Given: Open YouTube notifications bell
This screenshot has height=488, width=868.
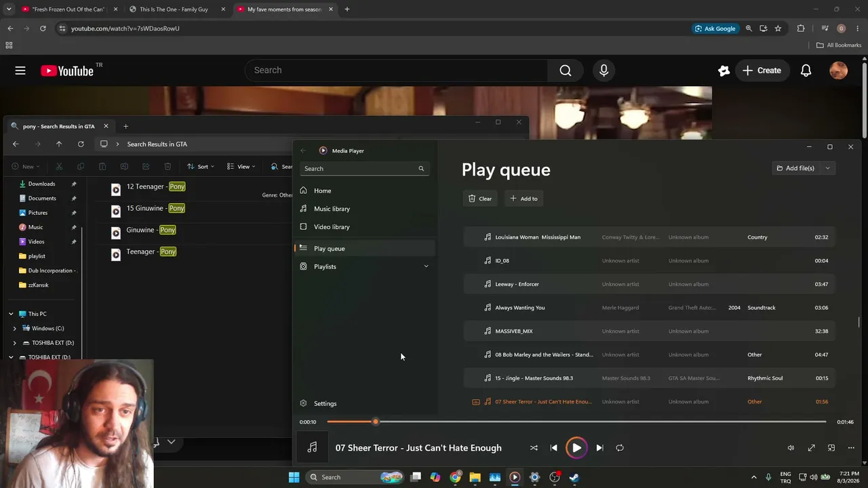Looking at the screenshot, I should point(806,70).
